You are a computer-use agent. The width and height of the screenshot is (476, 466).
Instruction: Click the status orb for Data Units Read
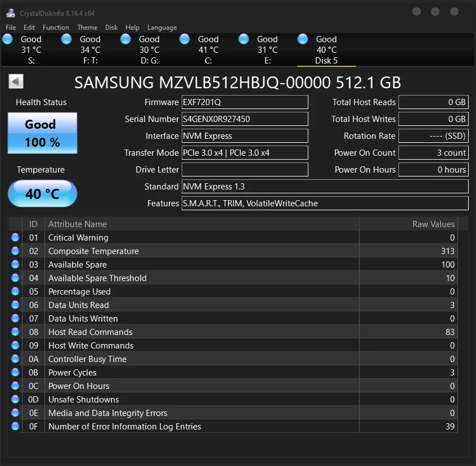point(15,305)
